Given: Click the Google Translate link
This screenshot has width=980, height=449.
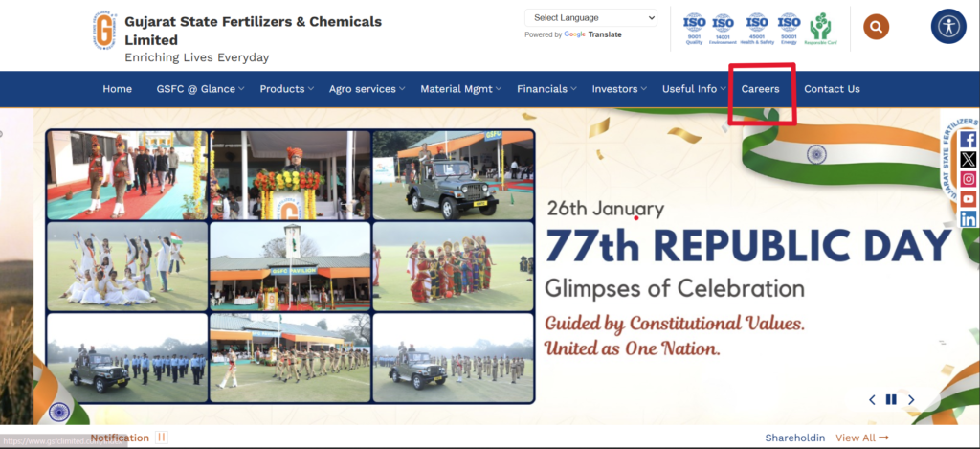Looking at the screenshot, I should (x=592, y=35).
